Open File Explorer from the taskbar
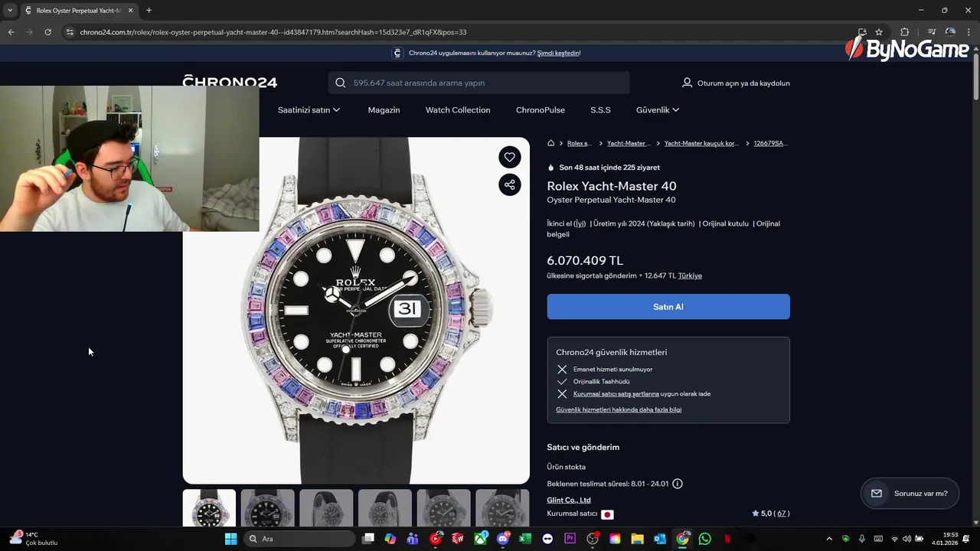The height and width of the screenshot is (551, 980). click(637, 539)
